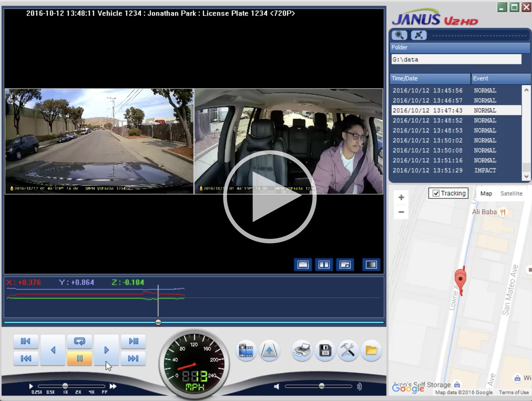The height and width of the screenshot is (401, 532).
Task: Click the red location pin on map
Action: click(460, 279)
